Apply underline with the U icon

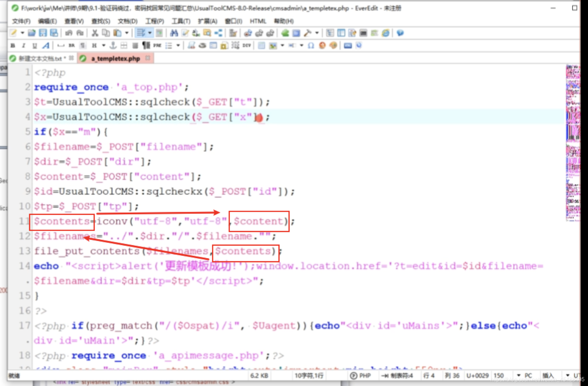point(35,45)
